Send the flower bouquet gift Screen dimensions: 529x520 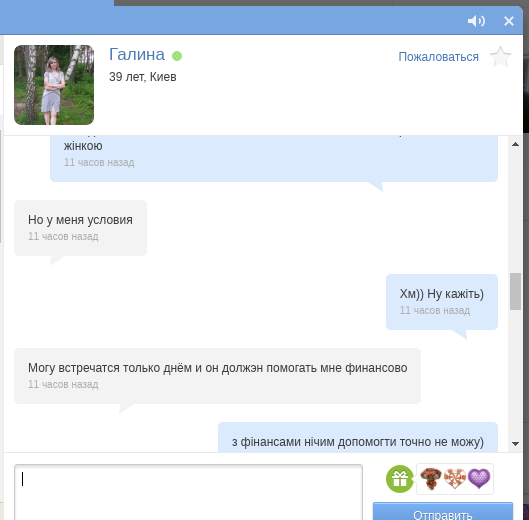pos(431,478)
